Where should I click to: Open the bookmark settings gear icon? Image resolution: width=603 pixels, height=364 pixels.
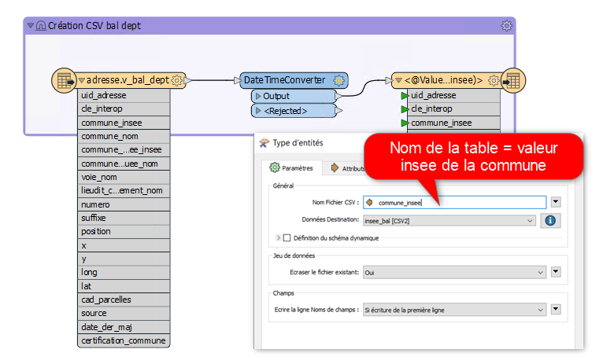(x=506, y=26)
